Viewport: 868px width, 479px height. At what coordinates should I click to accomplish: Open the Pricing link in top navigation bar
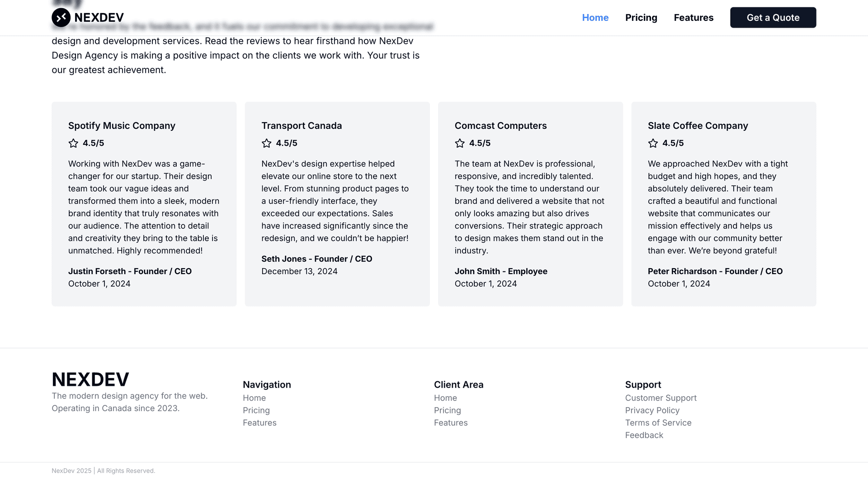coord(641,18)
